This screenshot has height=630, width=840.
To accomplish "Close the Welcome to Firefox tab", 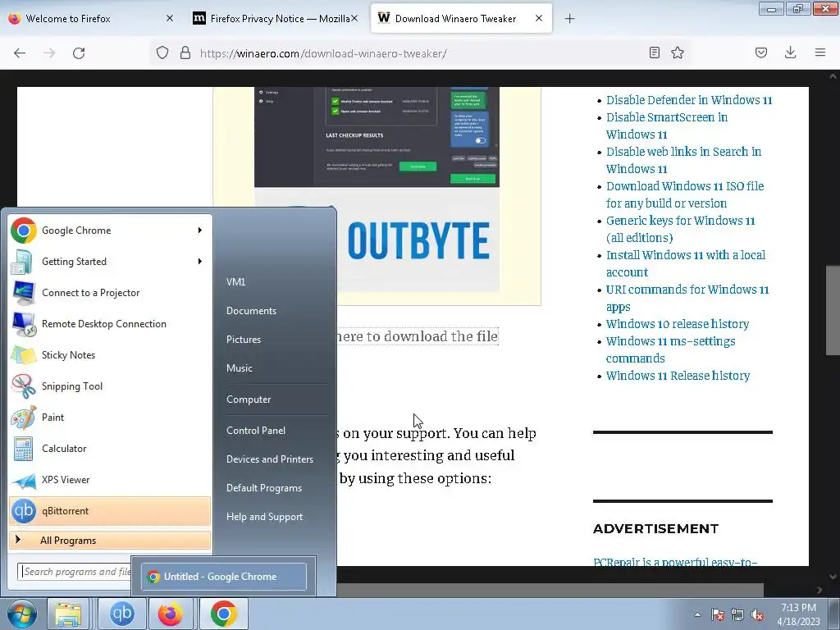I will click(x=170, y=18).
